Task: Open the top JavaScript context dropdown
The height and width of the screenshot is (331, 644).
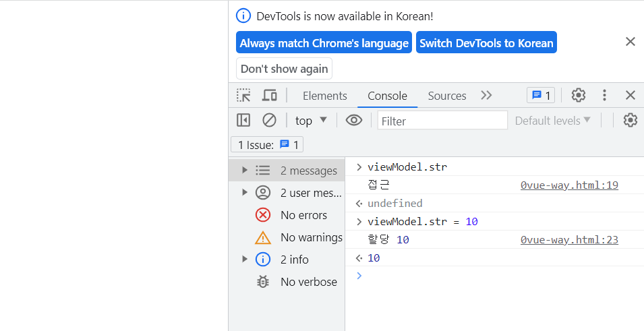Action: coord(311,120)
